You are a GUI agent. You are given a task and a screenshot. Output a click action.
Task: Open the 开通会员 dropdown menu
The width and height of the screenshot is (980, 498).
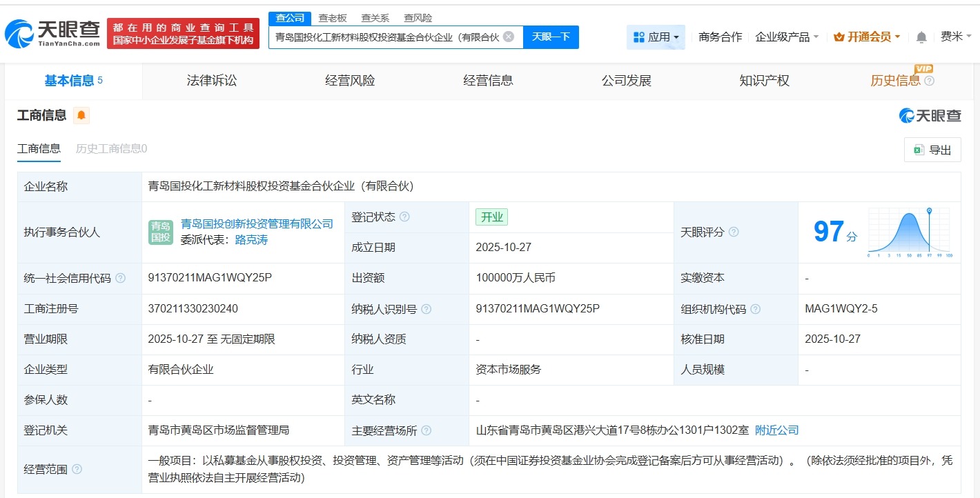point(866,37)
